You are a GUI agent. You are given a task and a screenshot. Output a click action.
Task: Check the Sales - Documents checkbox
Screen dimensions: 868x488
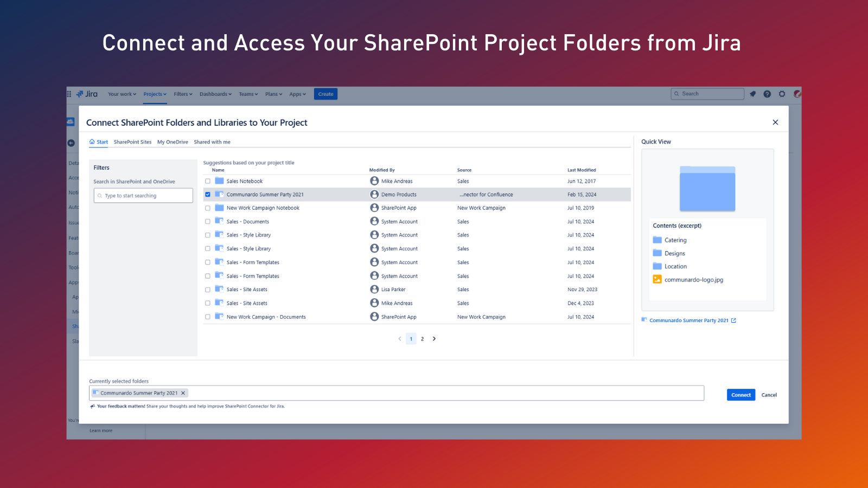tap(207, 222)
